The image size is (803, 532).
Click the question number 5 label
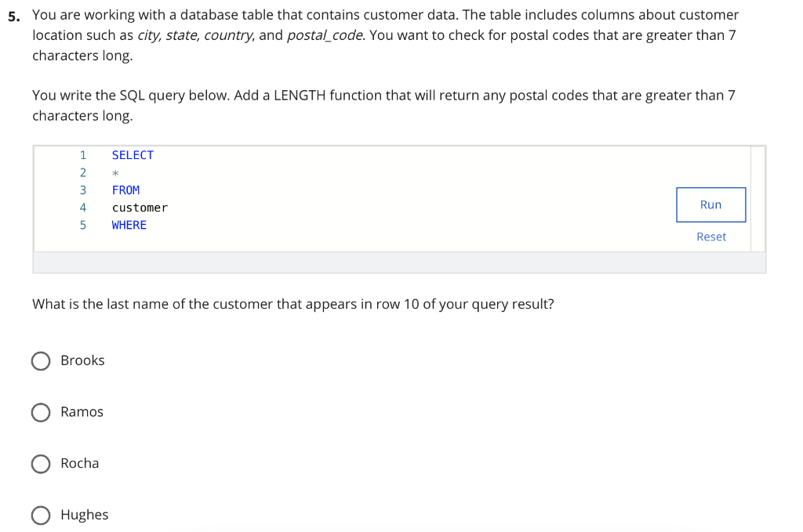pyautogui.click(x=13, y=14)
